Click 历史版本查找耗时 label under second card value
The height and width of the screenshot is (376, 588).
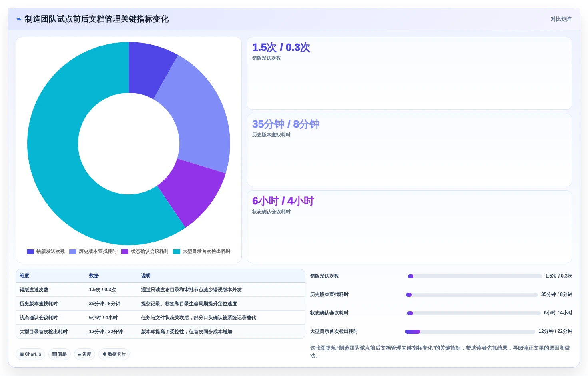(x=271, y=135)
